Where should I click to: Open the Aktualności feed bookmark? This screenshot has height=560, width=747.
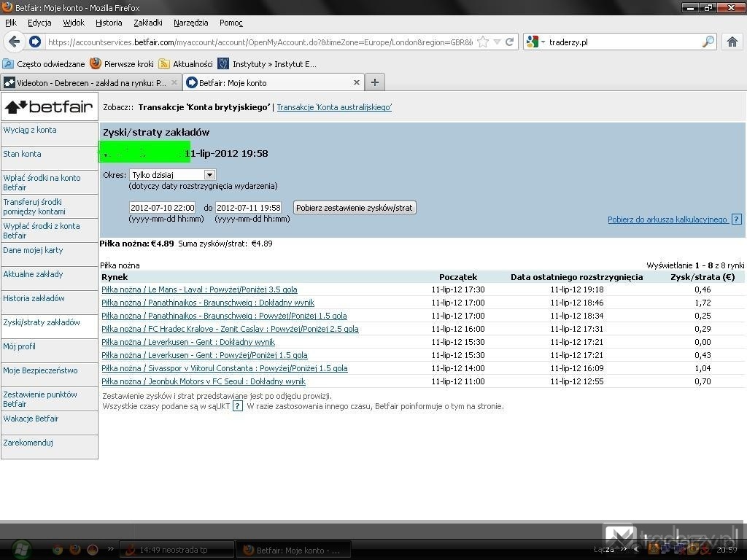[186, 64]
